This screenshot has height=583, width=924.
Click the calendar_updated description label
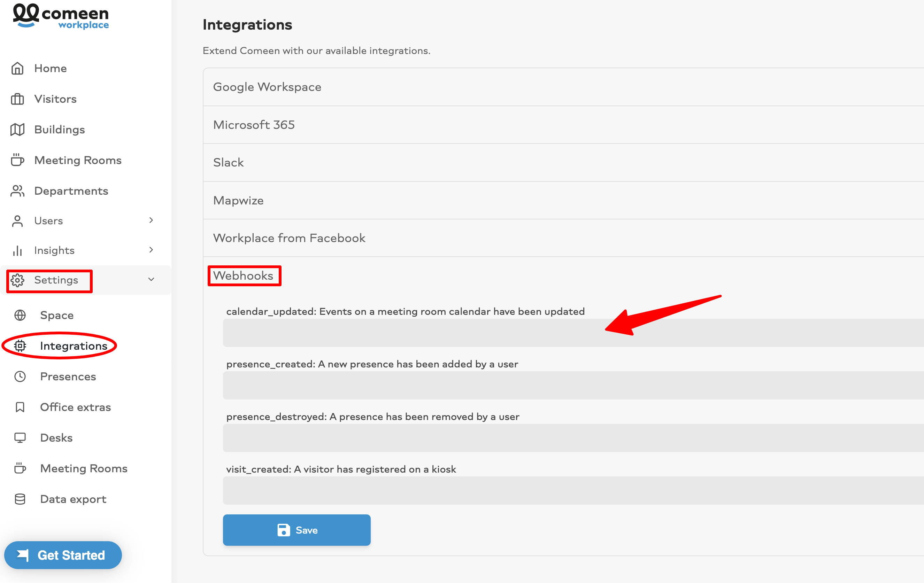(405, 311)
